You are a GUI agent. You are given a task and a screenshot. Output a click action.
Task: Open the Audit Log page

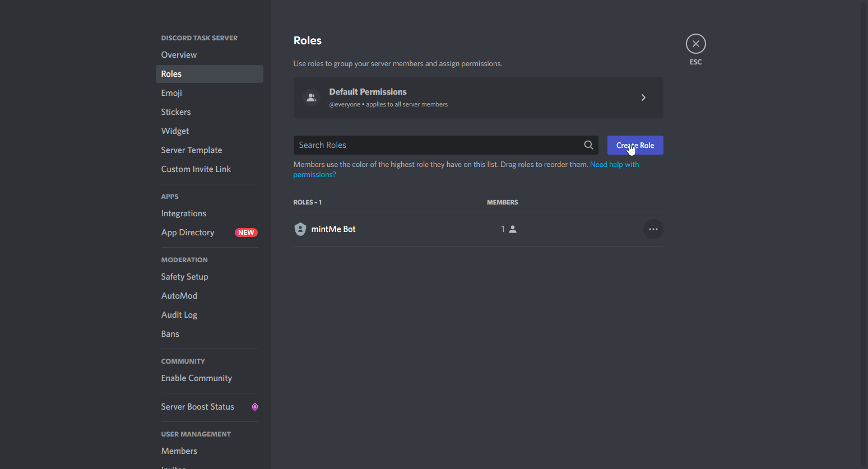click(x=179, y=315)
